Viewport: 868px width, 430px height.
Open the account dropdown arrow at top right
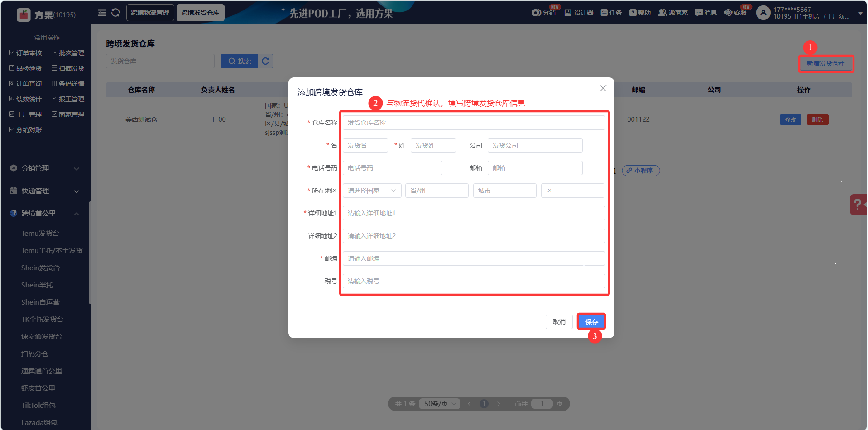coord(860,14)
